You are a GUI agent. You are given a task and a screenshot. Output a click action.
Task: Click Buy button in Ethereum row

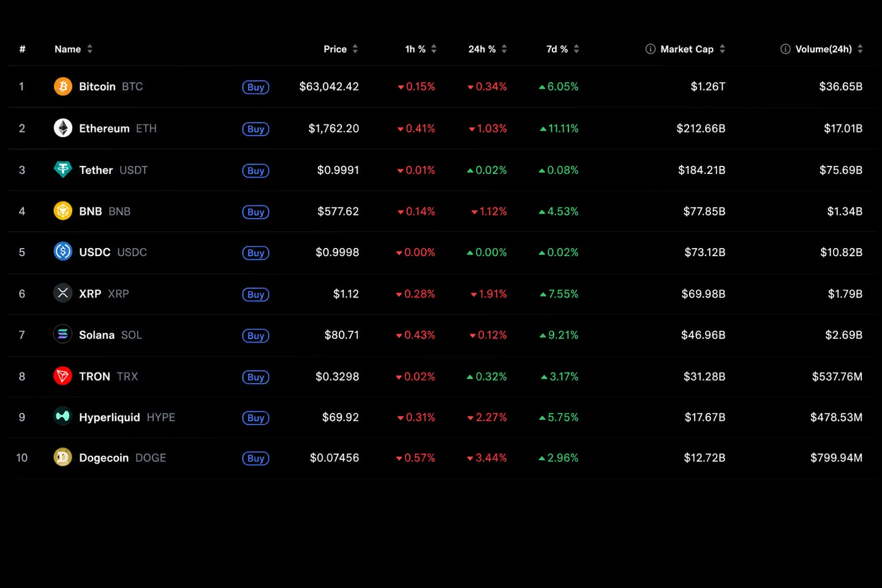(x=256, y=129)
